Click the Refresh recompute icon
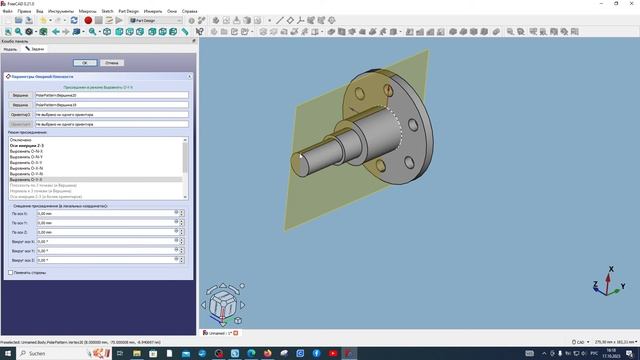Image resolution: width=640 pixels, height=360 pixels. pyautogui.click(x=74, y=20)
